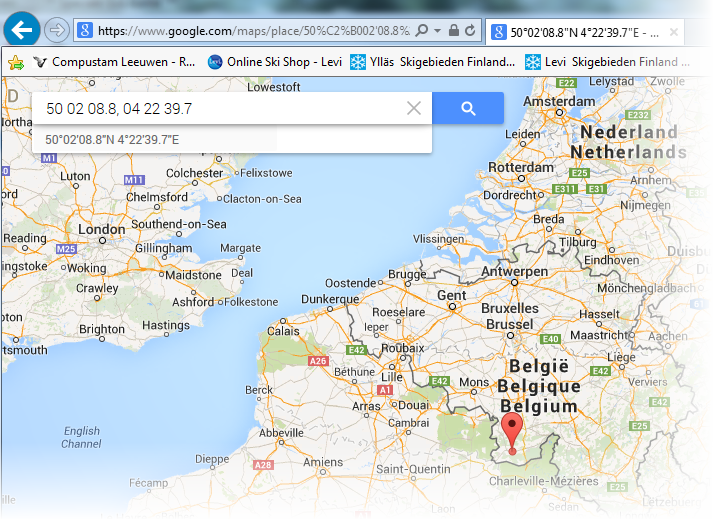Click the add-to-favorites star icon
This screenshot has height=520, width=713.
pyautogui.click(x=16, y=62)
